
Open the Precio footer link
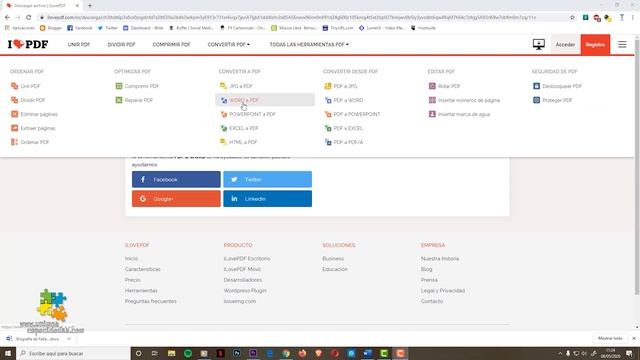(133, 280)
